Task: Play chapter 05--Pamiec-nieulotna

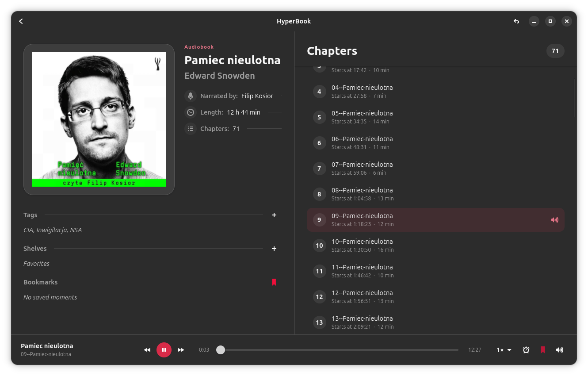Action: (x=435, y=117)
